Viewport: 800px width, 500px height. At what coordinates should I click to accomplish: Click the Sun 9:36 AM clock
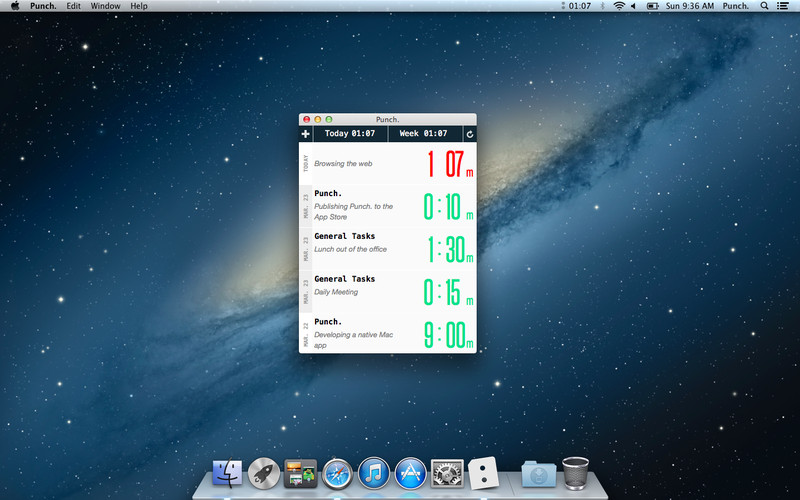pyautogui.click(x=690, y=6)
